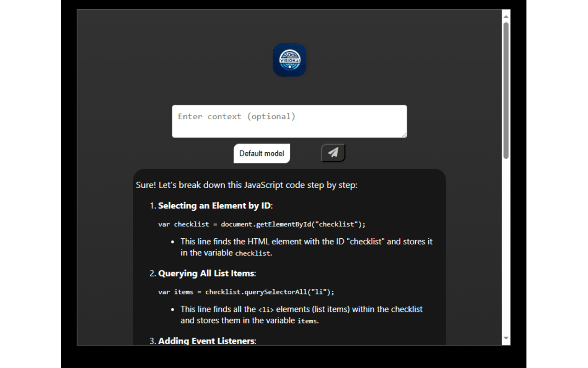Click the bullet about <li> elements
The width and height of the screenshot is (588, 368).
coord(301,315)
